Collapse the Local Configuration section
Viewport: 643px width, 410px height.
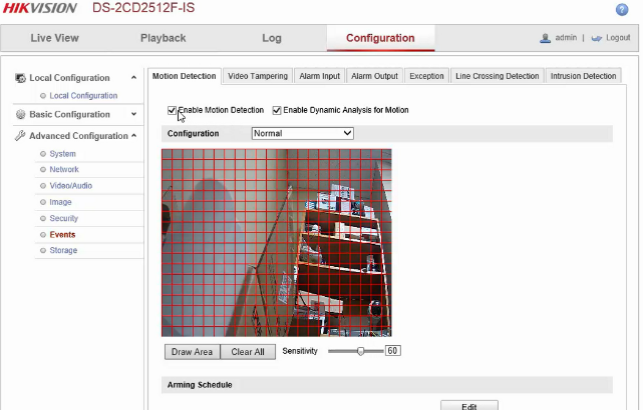134,78
